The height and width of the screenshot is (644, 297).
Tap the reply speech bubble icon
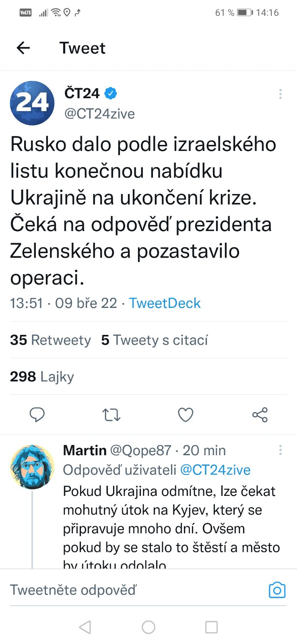(x=37, y=415)
